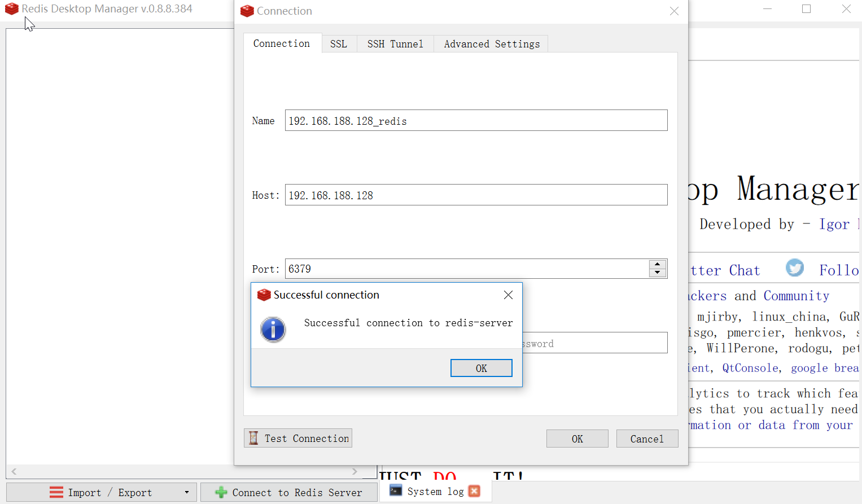This screenshot has height=504, width=862.
Task: Click Connect to Redis Server button
Action: 289,492
